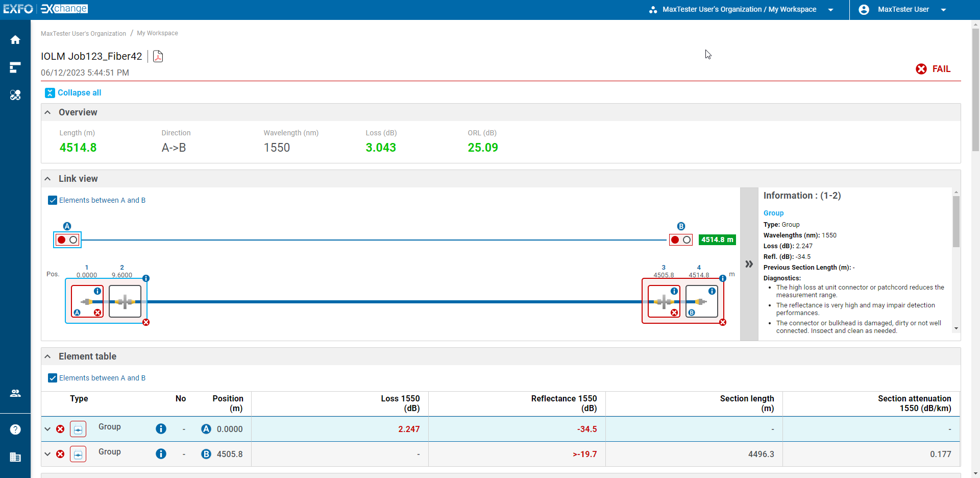The width and height of the screenshot is (980, 478).
Task: Open Help via the question mark icon
Action: point(15,429)
